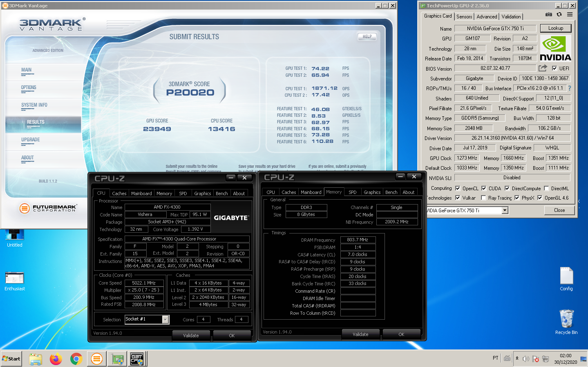Viewport: 588px width, 367px height.
Task: Open the Windows Start menu
Action: 11,359
